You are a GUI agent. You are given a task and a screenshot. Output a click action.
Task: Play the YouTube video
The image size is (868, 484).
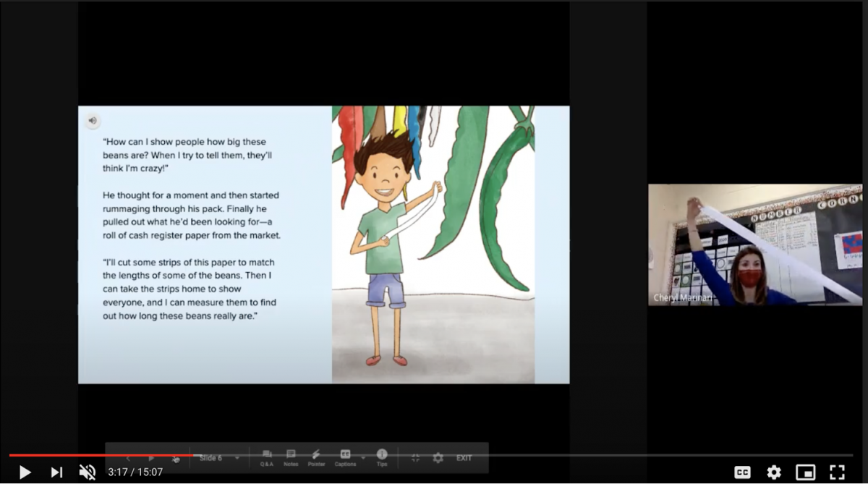(x=25, y=472)
